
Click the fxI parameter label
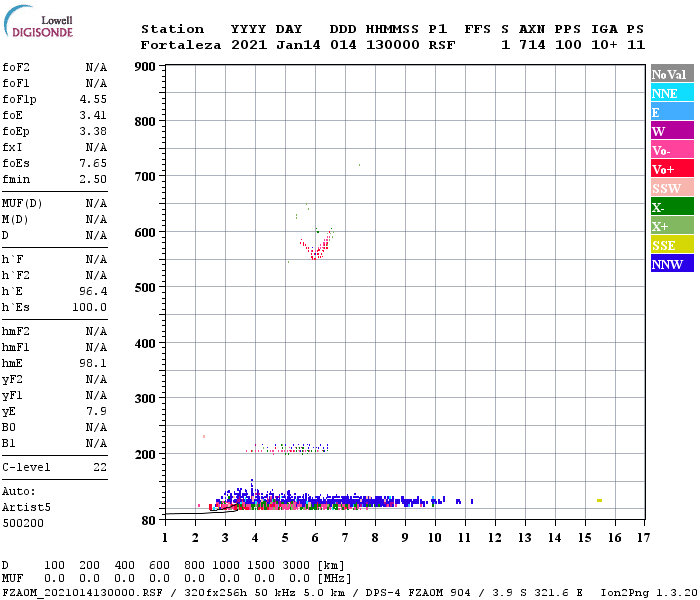click(x=12, y=147)
